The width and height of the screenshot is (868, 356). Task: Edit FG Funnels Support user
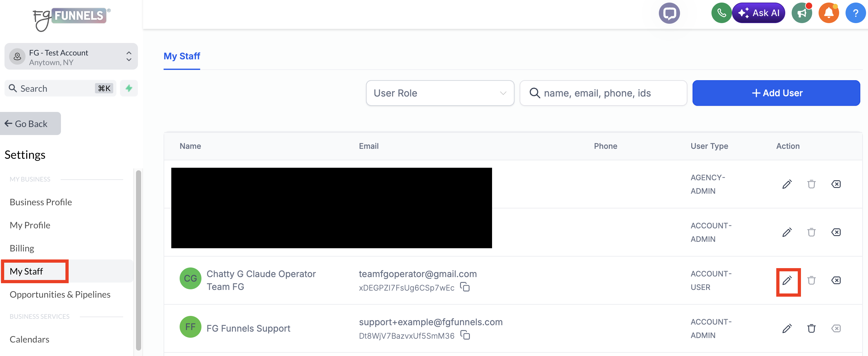(x=787, y=328)
